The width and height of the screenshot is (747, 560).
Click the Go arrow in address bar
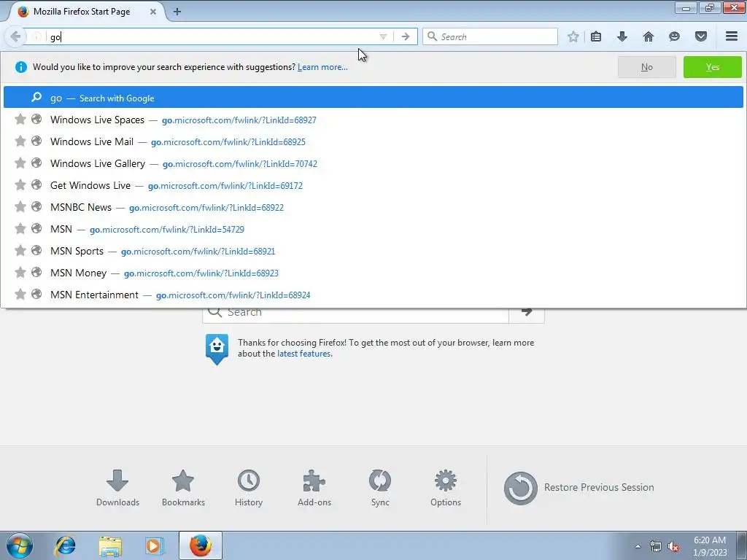click(405, 36)
